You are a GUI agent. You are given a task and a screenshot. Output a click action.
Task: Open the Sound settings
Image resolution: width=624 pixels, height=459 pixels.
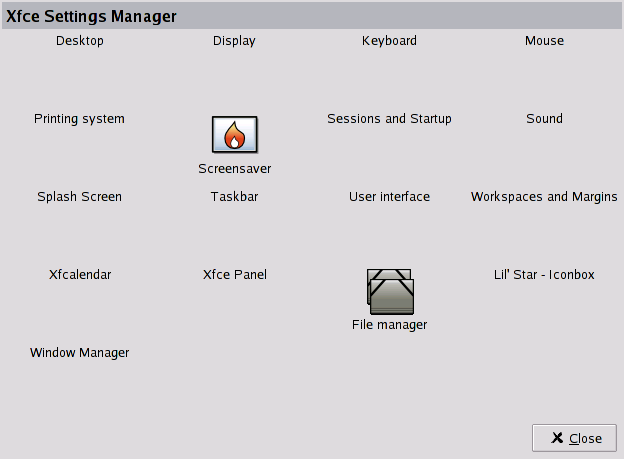(544, 119)
